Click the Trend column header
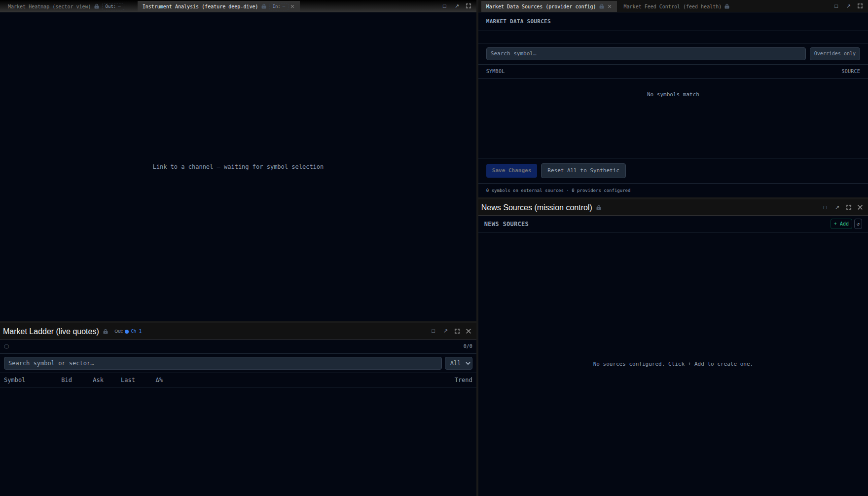This screenshot has height=496, width=868. 463,380
